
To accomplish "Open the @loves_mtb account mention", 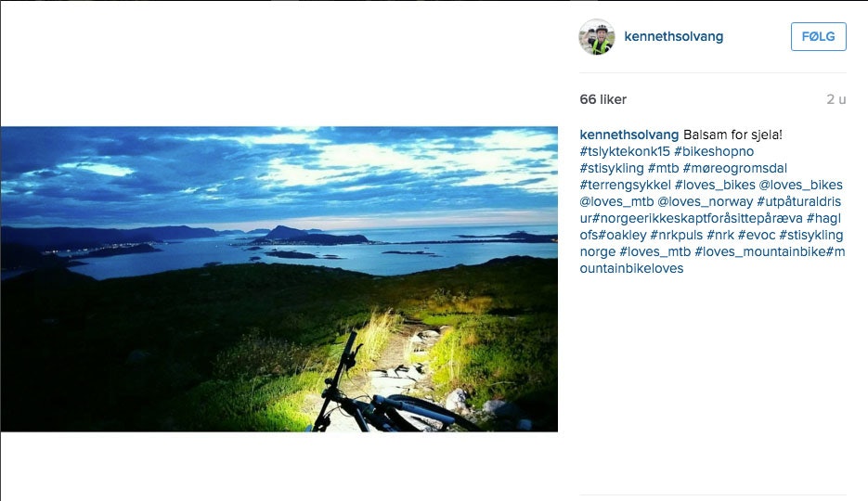I will (x=616, y=201).
